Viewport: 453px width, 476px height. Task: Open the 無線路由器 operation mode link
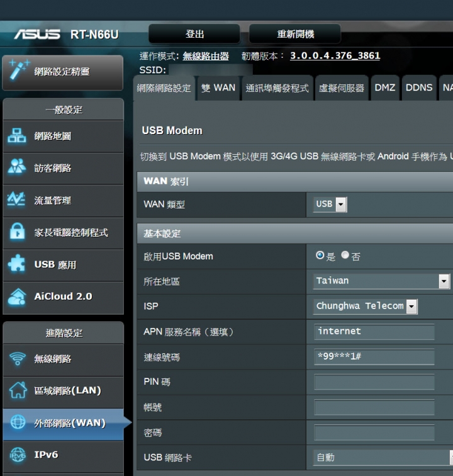[206, 56]
